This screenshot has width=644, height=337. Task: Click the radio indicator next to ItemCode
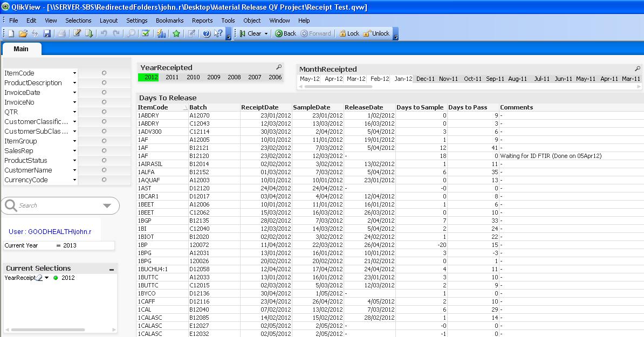(104, 73)
